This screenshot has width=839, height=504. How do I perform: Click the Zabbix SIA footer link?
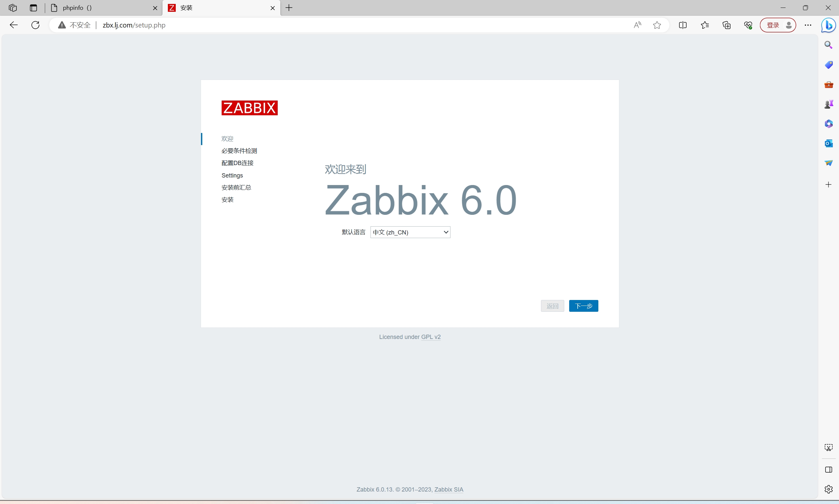449,489
